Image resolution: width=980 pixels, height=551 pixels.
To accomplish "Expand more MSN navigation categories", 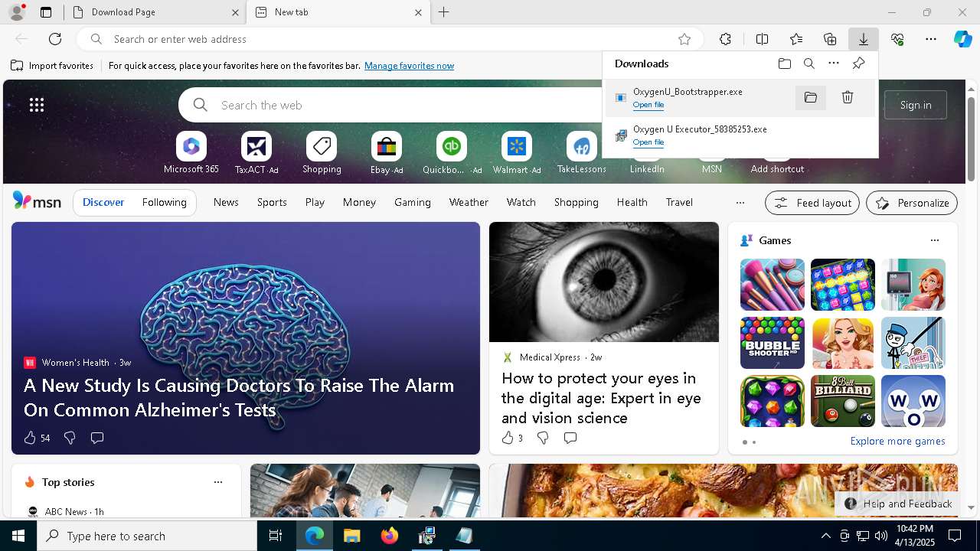I will pos(740,203).
